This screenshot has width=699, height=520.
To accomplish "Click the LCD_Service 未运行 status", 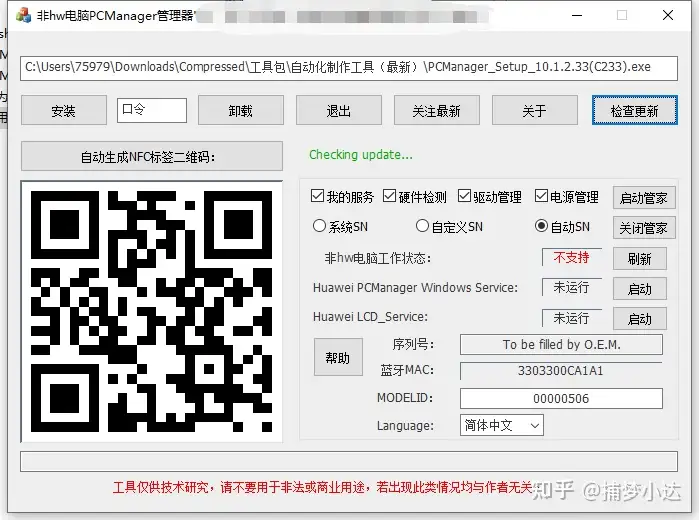I will point(572,318).
